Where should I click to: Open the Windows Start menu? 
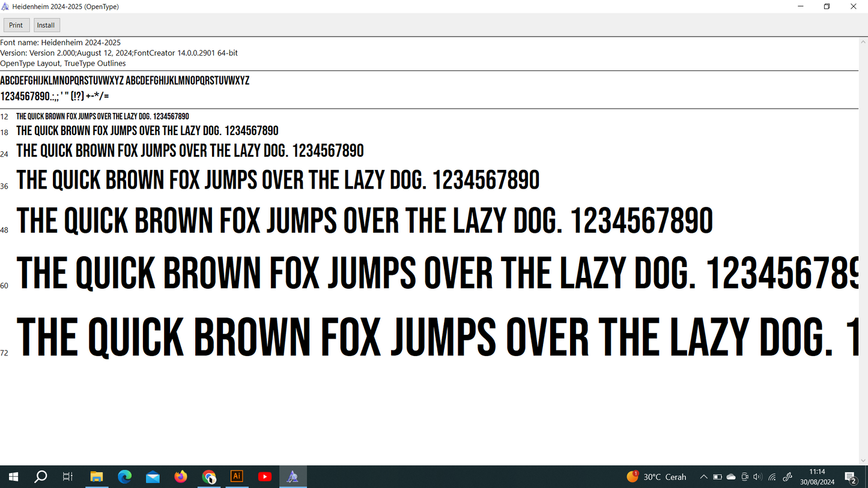point(13,477)
